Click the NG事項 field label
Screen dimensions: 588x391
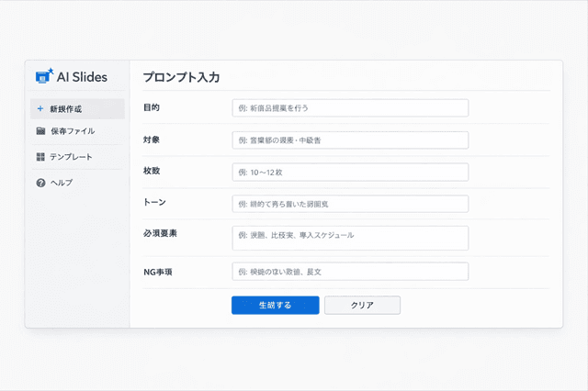coord(158,272)
